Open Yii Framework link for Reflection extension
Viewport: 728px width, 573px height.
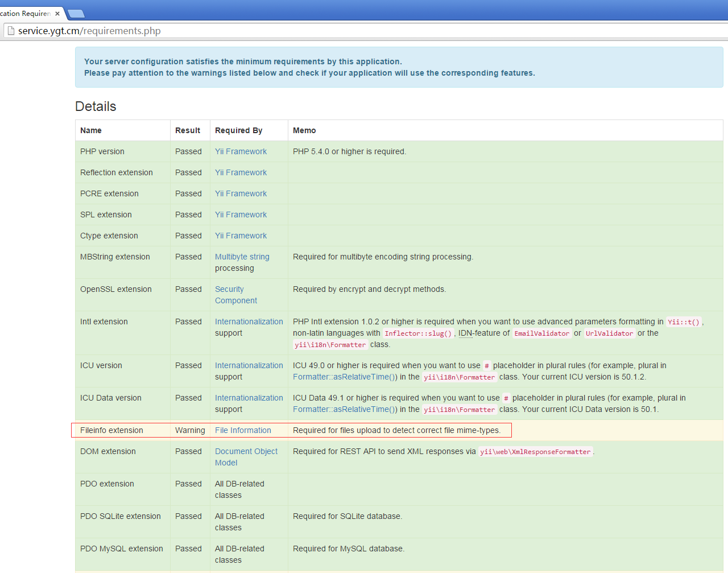click(241, 172)
